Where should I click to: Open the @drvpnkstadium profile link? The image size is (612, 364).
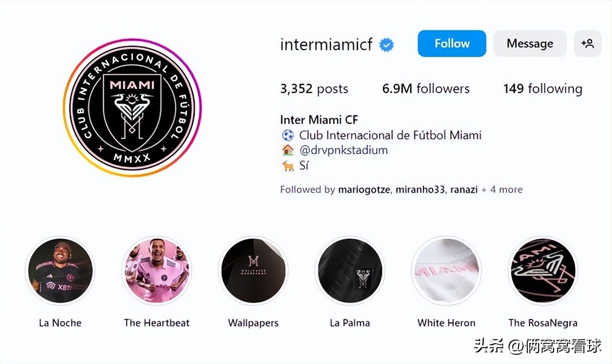pos(343,150)
